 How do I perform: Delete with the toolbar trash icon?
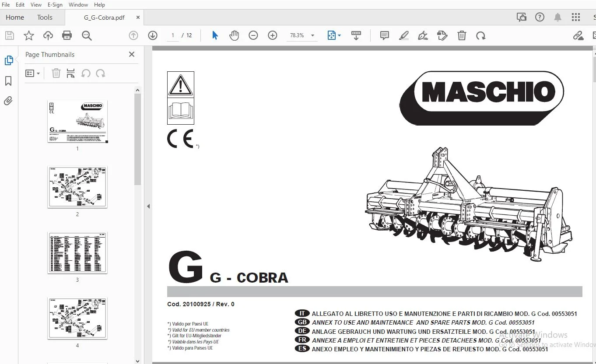[462, 35]
